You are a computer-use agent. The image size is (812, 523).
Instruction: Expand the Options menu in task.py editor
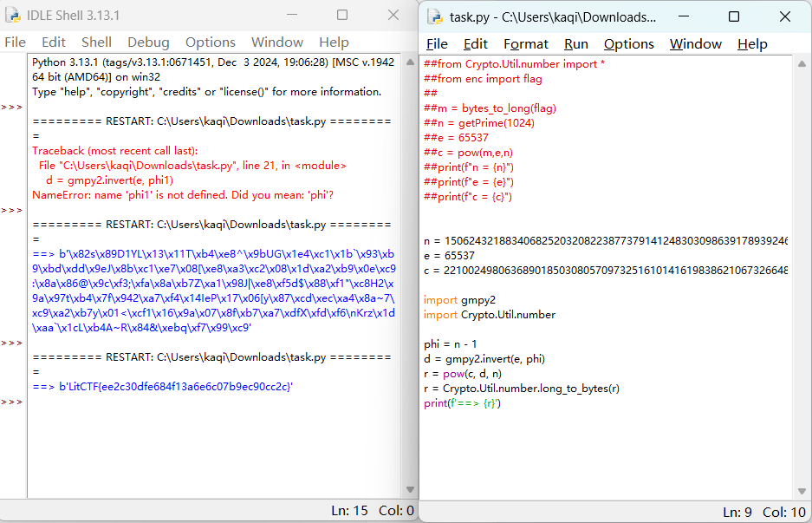(628, 44)
